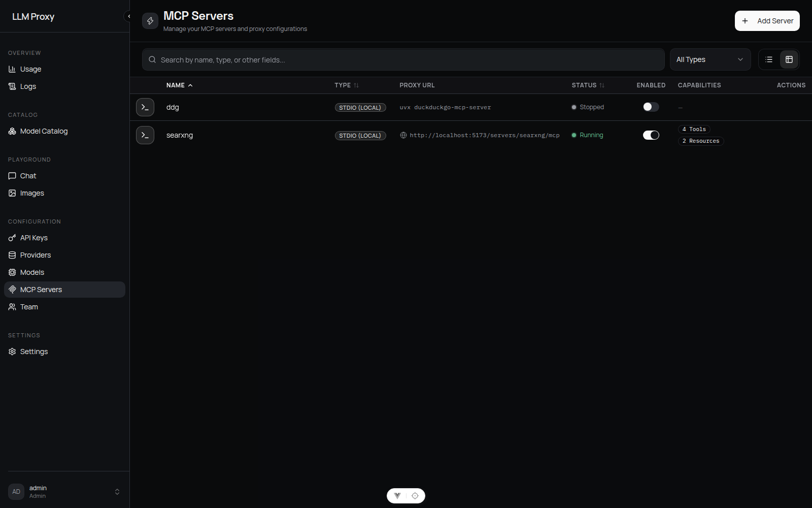Click the 4 Tools capability badge

tap(694, 129)
